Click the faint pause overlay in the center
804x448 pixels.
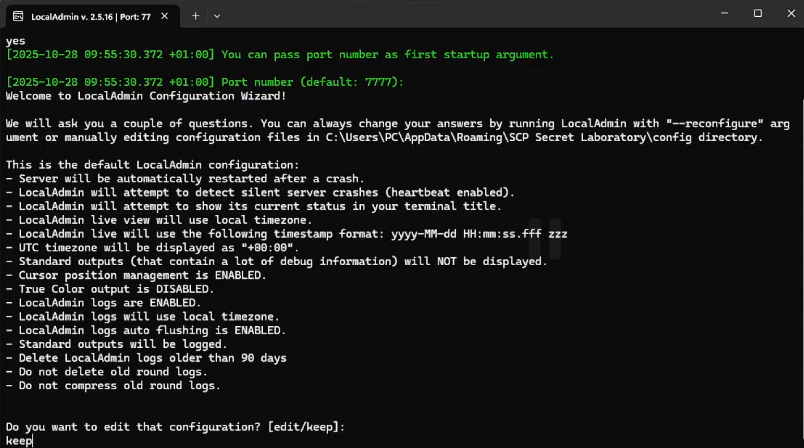545,238
